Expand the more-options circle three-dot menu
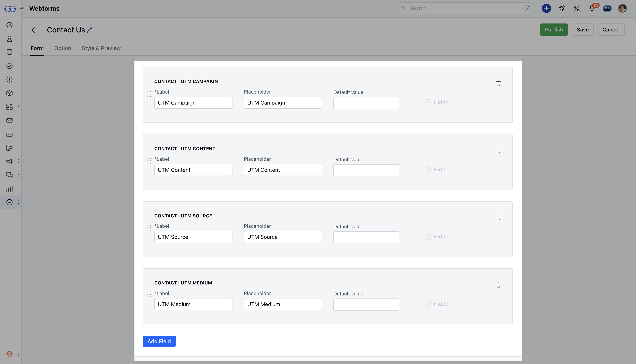The width and height of the screenshot is (636, 364). 18,202
